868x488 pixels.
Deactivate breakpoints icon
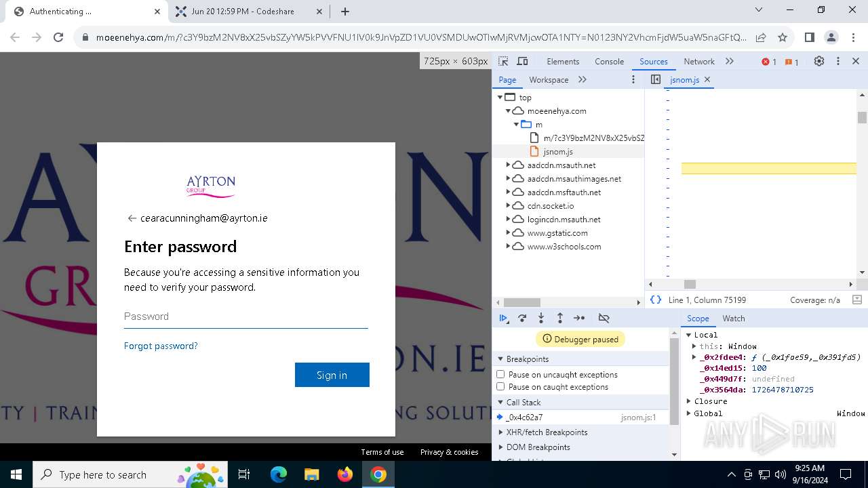[x=604, y=318]
